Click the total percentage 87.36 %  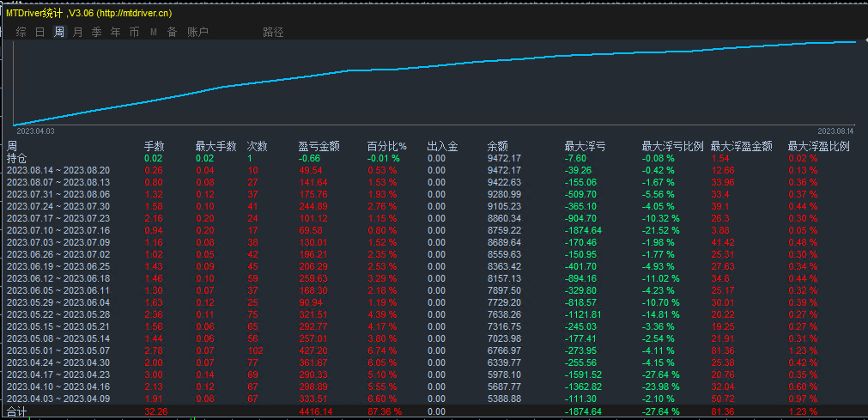click(385, 411)
